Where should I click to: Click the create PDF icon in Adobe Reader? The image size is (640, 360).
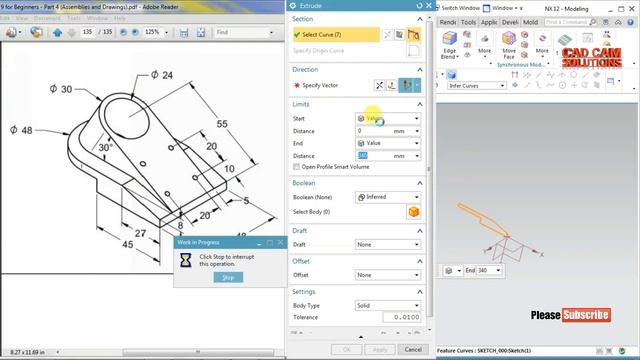pyautogui.click(x=11, y=32)
